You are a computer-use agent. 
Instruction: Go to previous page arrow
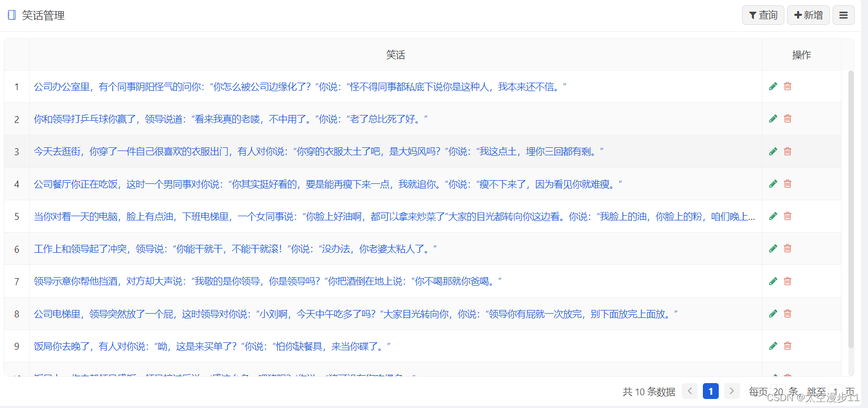(690, 391)
